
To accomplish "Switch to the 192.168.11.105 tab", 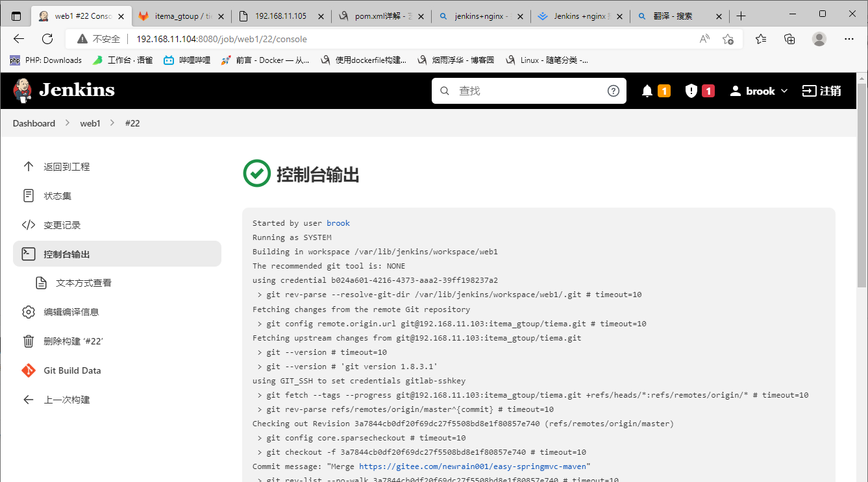I will [280, 16].
